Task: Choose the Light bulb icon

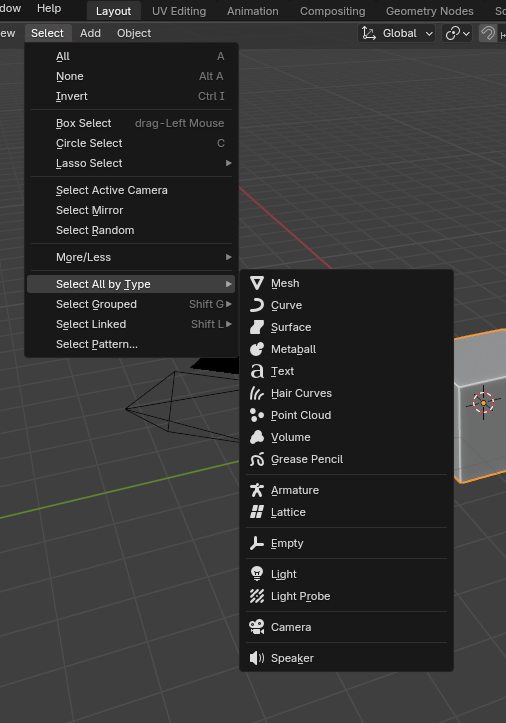Action: point(257,574)
